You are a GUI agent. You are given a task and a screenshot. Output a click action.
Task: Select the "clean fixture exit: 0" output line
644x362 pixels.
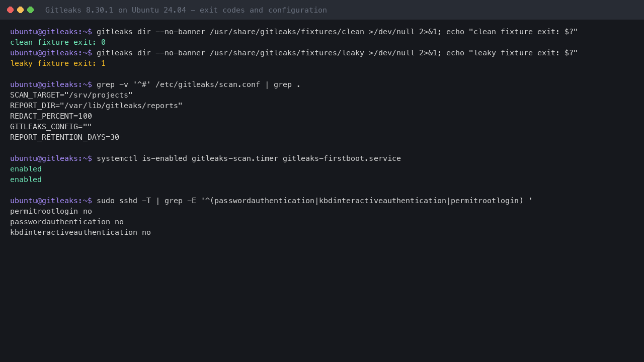click(x=58, y=42)
